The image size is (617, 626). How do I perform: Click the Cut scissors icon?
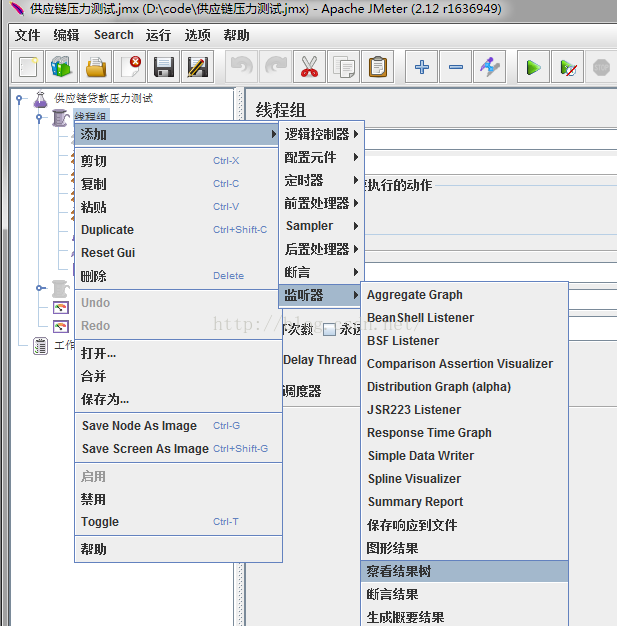[x=309, y=67]
